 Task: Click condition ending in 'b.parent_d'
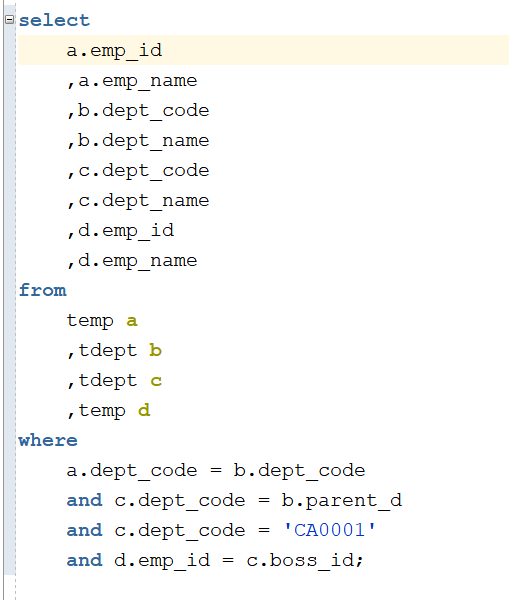[x=234, y=501]
